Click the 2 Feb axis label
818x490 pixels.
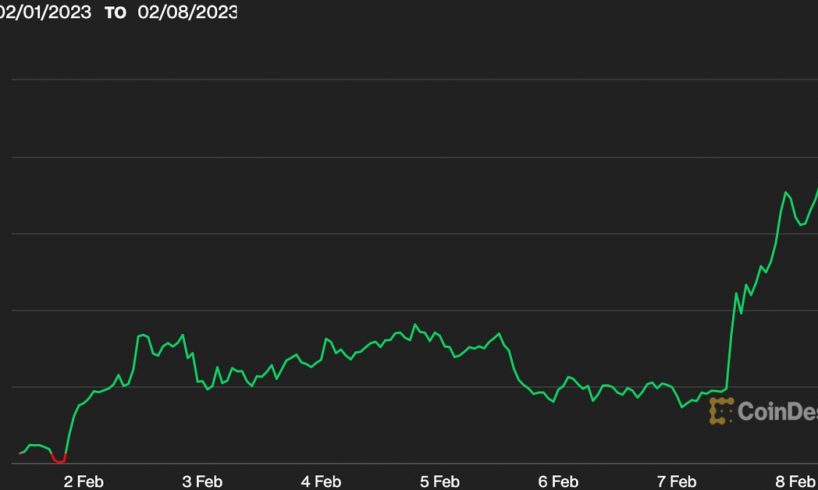point(84,481)
